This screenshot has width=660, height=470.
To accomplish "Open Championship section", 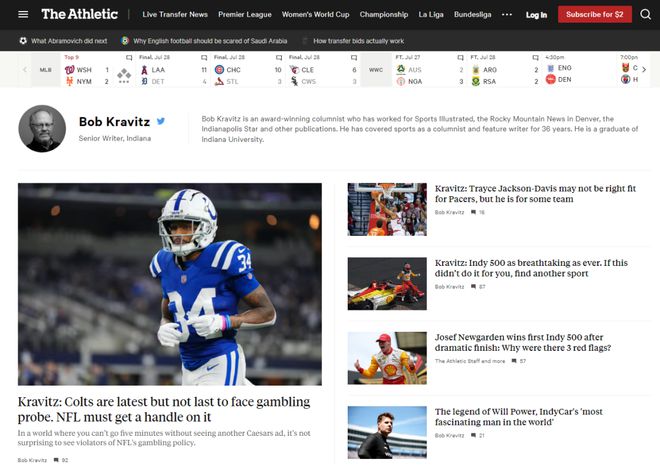I will click(384, 14).
